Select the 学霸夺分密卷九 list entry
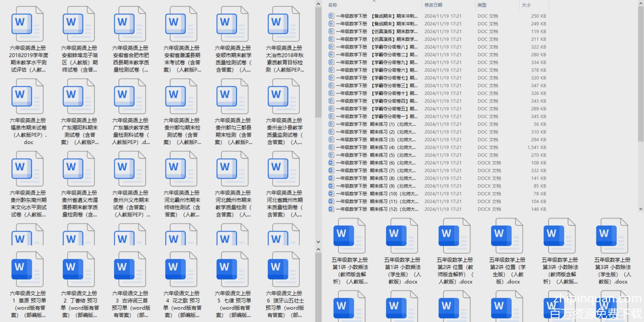 376,62
